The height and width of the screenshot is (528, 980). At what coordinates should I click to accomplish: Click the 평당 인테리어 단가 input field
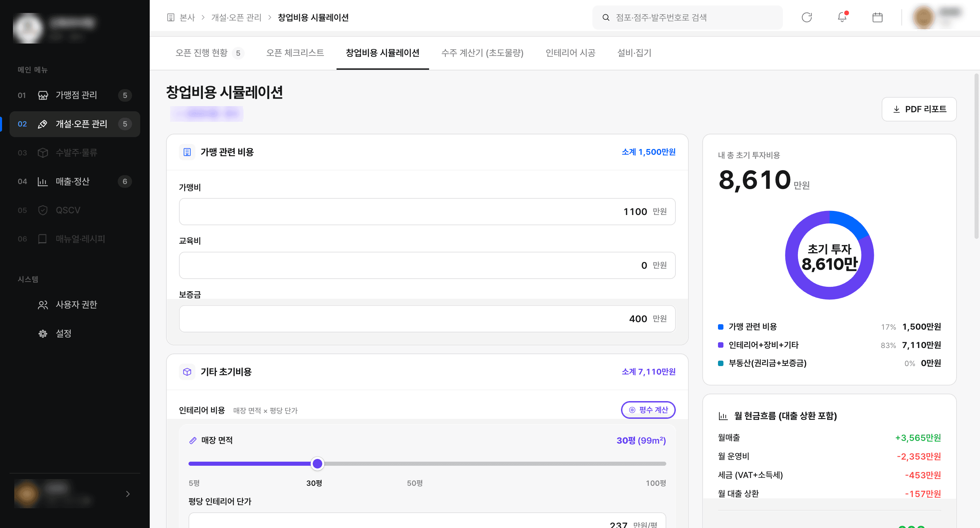427,521
